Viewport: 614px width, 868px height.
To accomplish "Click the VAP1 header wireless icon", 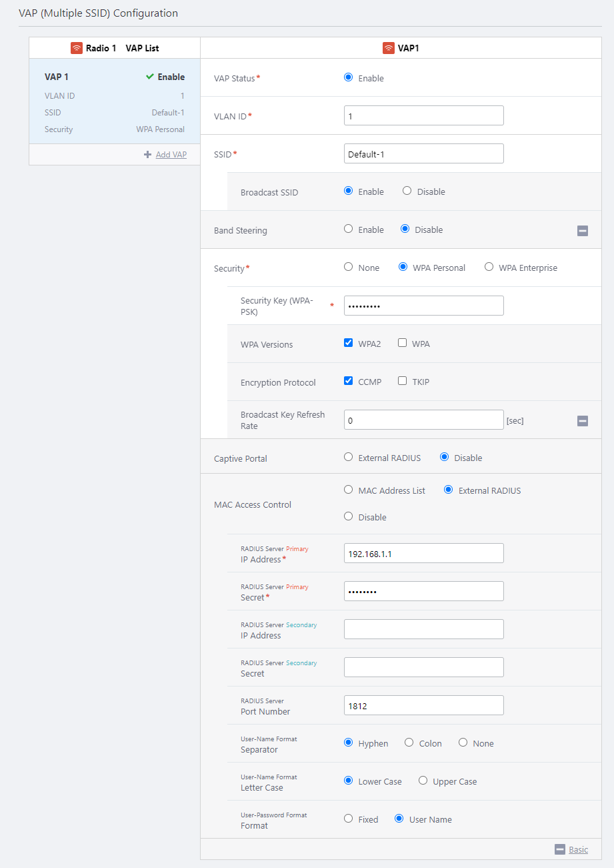I will click(388, 48).
